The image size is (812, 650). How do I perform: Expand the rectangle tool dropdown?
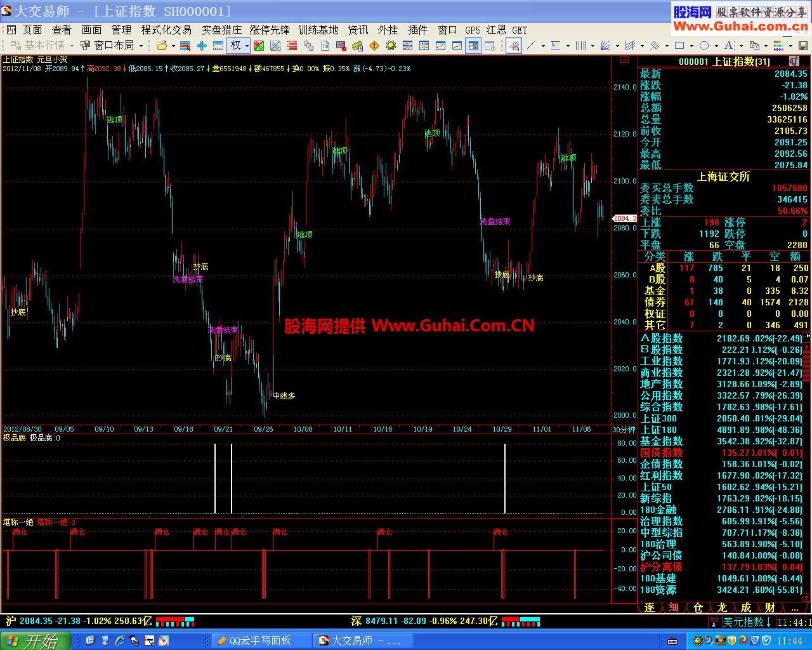(x=691, y=46)
